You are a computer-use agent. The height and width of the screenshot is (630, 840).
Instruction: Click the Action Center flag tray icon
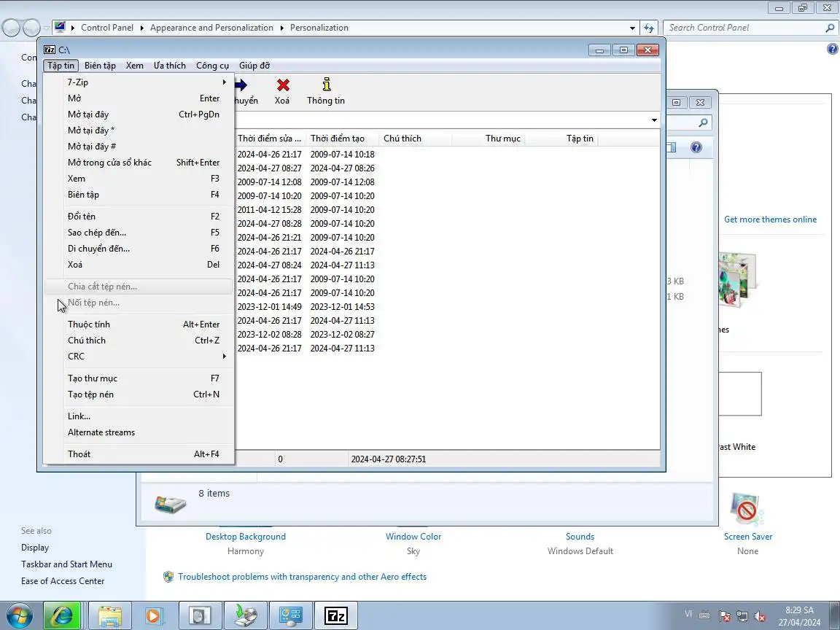click(724, 616)
